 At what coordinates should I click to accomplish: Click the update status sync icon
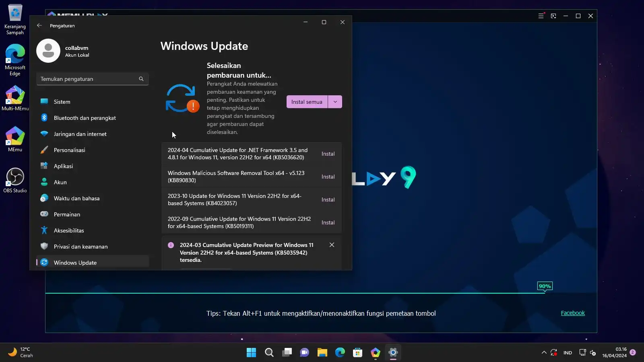click(182, 98)
